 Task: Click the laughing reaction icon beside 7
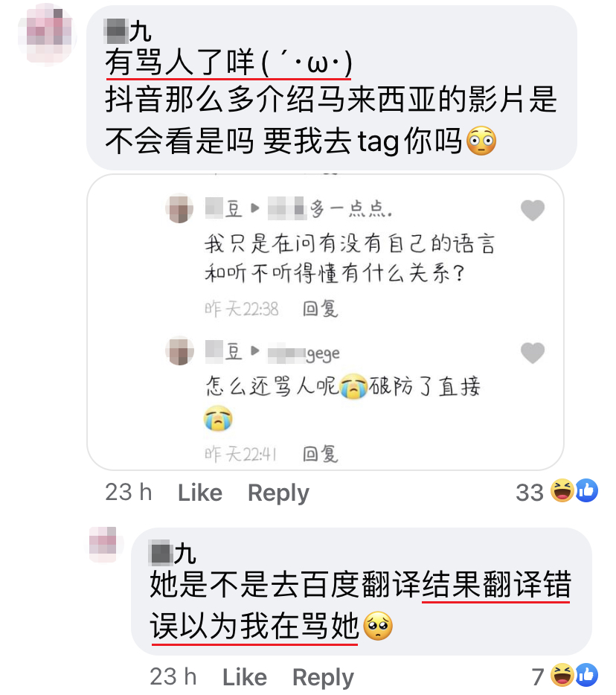[x=562, y=675]
